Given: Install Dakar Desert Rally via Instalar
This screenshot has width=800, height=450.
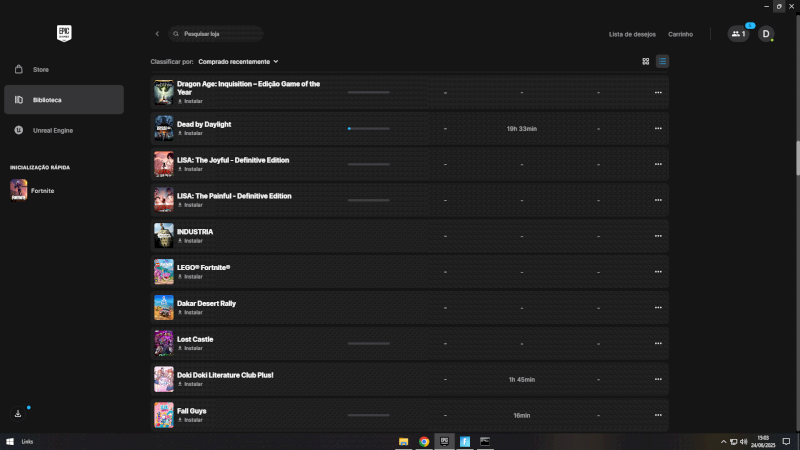Looking at the screenshot, I should (190, 312).
